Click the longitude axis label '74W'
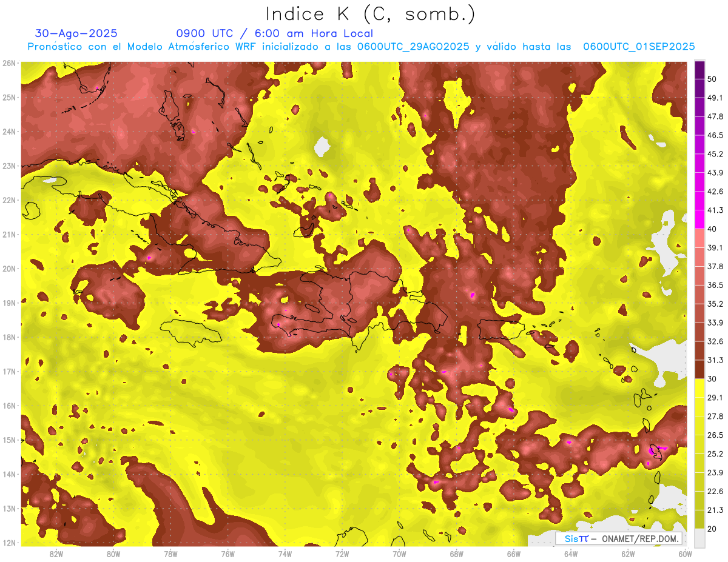The width and height of the screenshot is (728, 562). [285, 554]
